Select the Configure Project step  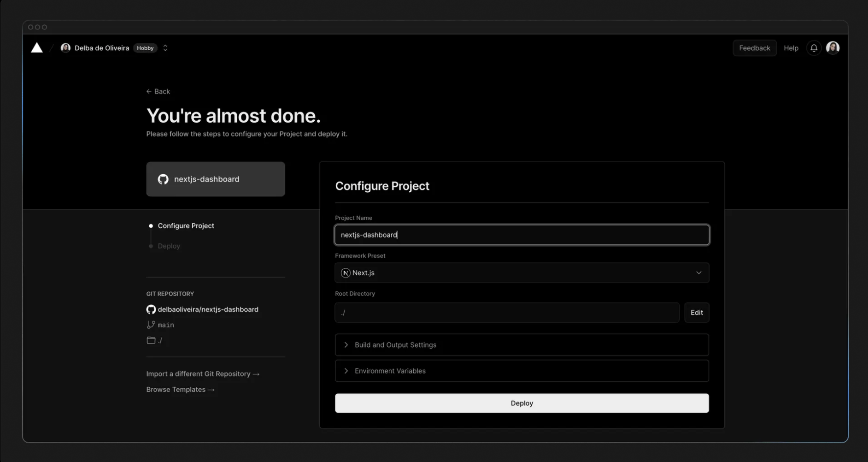[186, 226]
